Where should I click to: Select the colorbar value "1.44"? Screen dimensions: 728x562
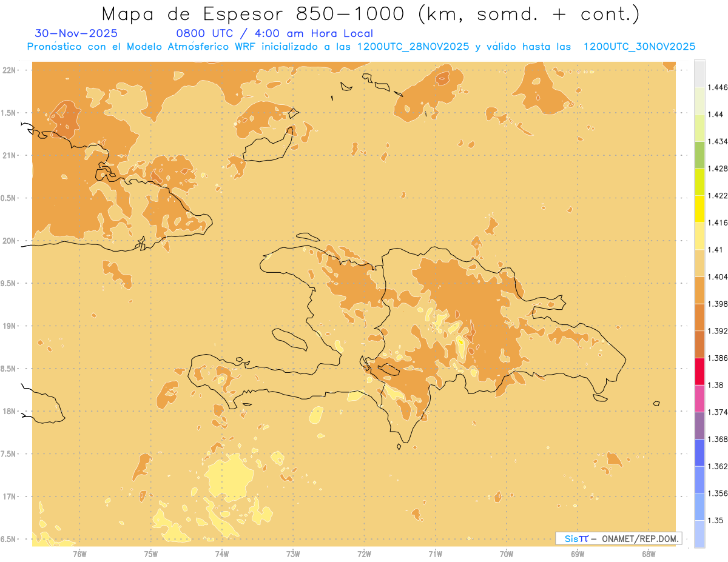click(716, 114)
